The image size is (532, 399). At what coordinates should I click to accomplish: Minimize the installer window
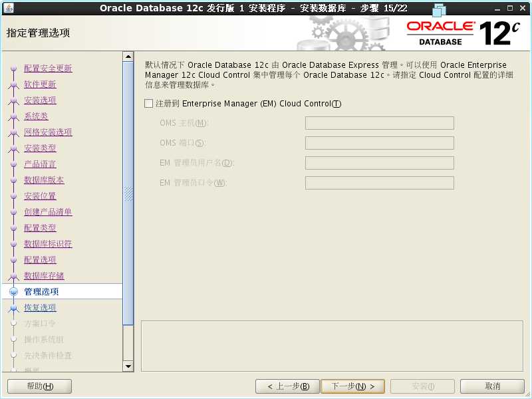pos(497,8)
